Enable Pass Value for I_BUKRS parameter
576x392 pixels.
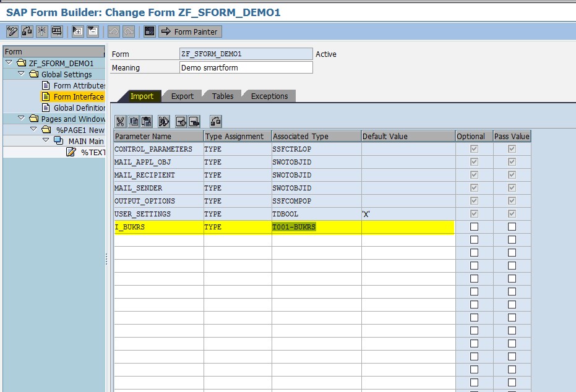511,227
